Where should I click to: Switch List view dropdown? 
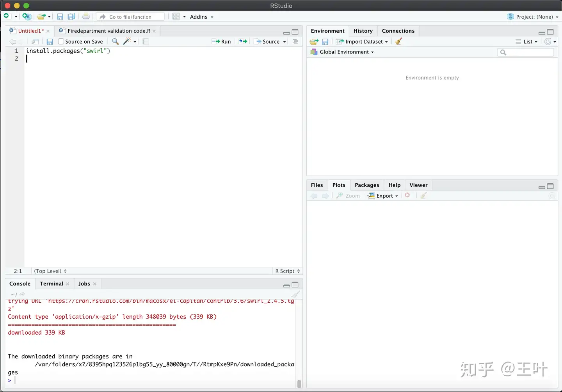526,42
